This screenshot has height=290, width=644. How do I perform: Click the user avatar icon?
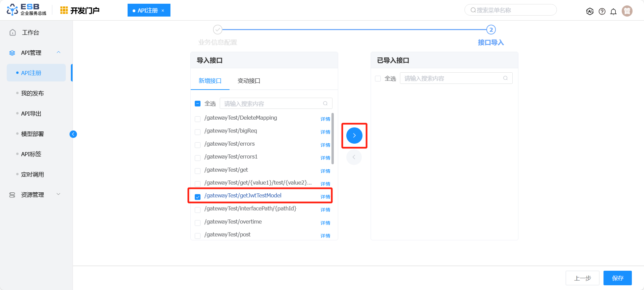coord(627,11)
